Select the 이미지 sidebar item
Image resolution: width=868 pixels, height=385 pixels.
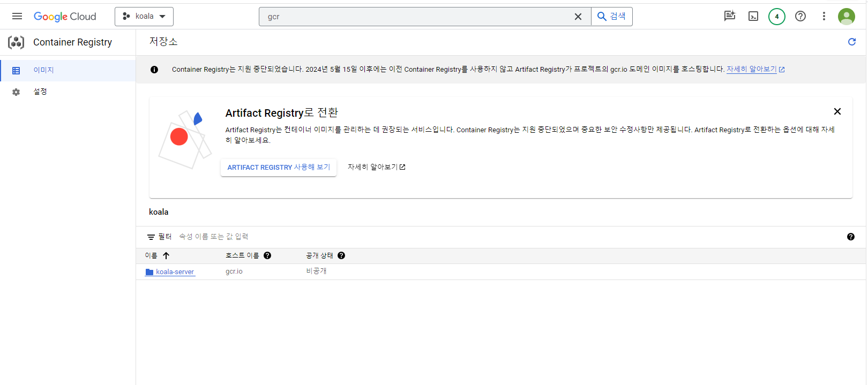tap(68, 70)
